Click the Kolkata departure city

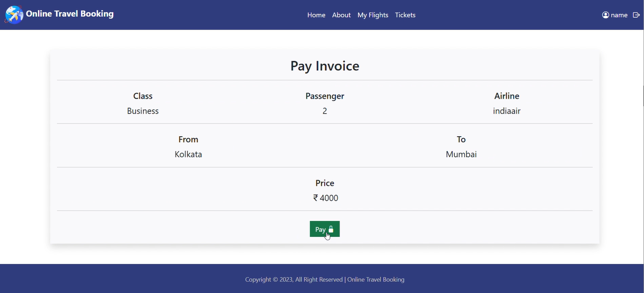coord(188,154)
